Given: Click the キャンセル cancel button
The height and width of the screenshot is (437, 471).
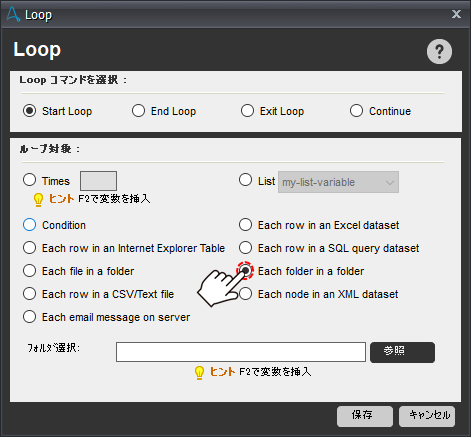Looking at the screenshot, I should pyautogui.click(x=427, y=416).
